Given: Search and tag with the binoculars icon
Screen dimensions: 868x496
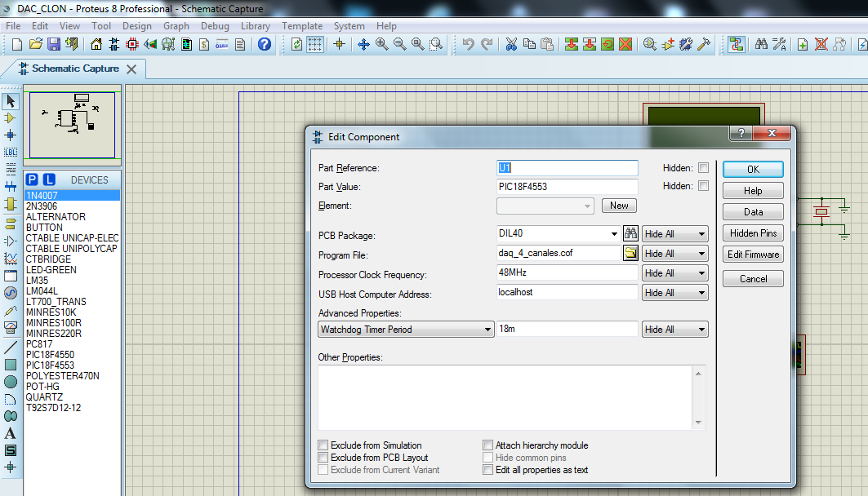Looking at the screenshot, I should click(761, 44).
